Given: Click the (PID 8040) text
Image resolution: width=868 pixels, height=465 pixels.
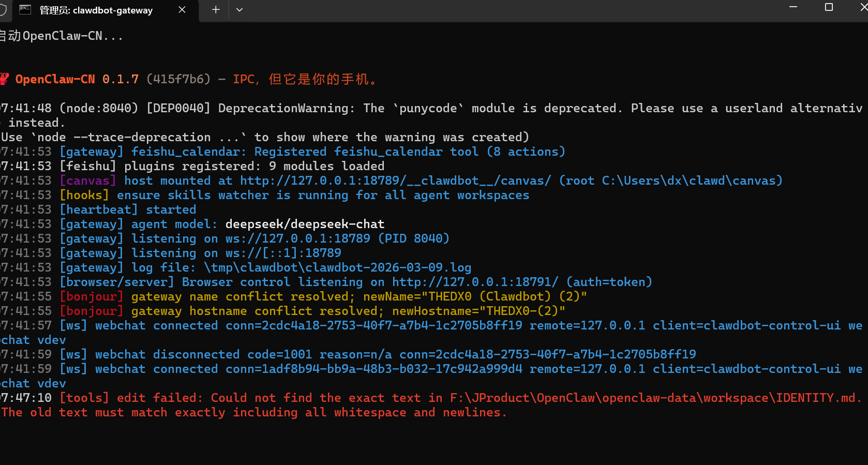Looking at the screenshot, I should click(414, 238).
